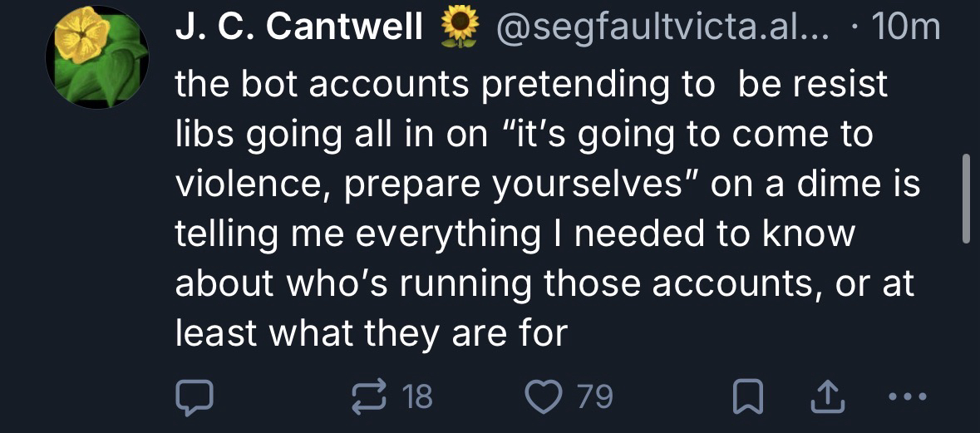Open J. C. Cantwell's profile name
Screen dimensions: 980x433
click(x=299, y=29)
